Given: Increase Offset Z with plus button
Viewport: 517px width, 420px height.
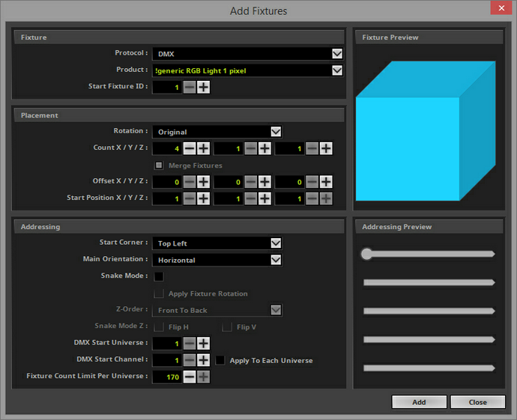Looking at the screenshot, I should 326,182.
